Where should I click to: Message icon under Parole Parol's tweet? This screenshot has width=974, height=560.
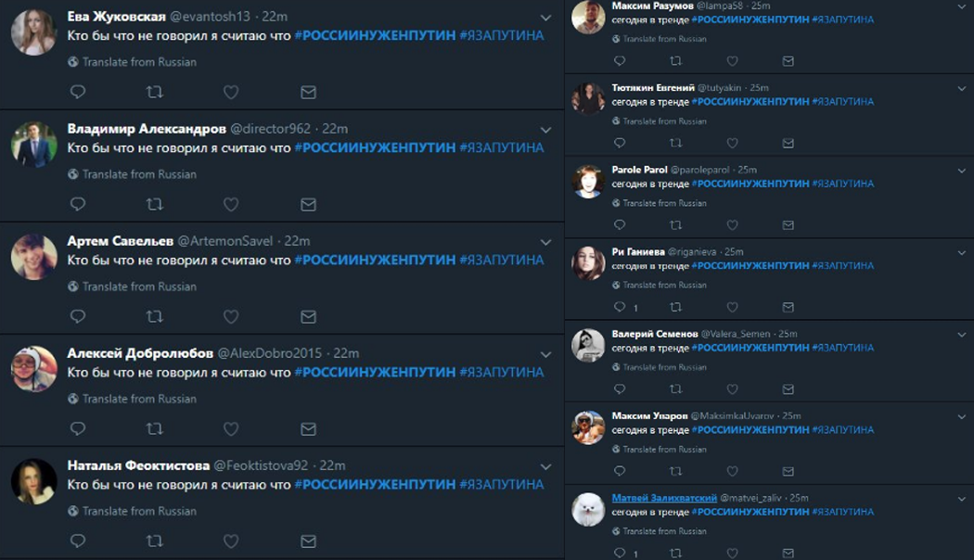coord(788,224)
